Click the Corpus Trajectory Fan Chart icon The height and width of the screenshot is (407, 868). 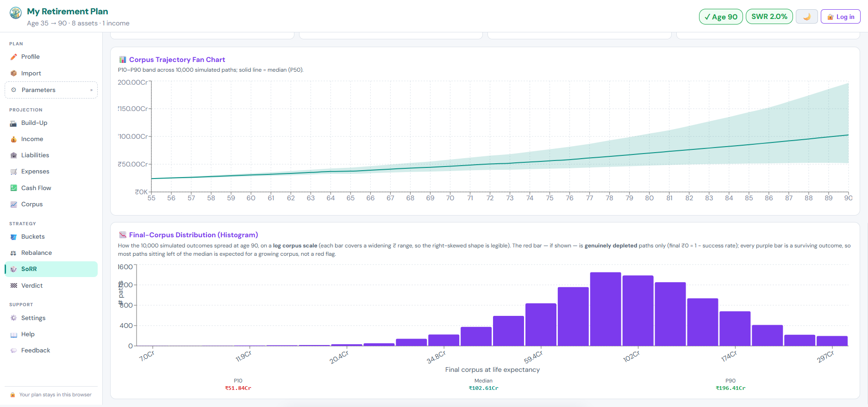tap(123, 60)
